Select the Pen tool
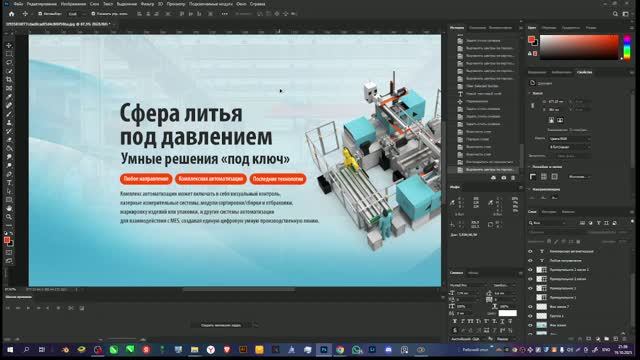 click(x=9, y=174)
